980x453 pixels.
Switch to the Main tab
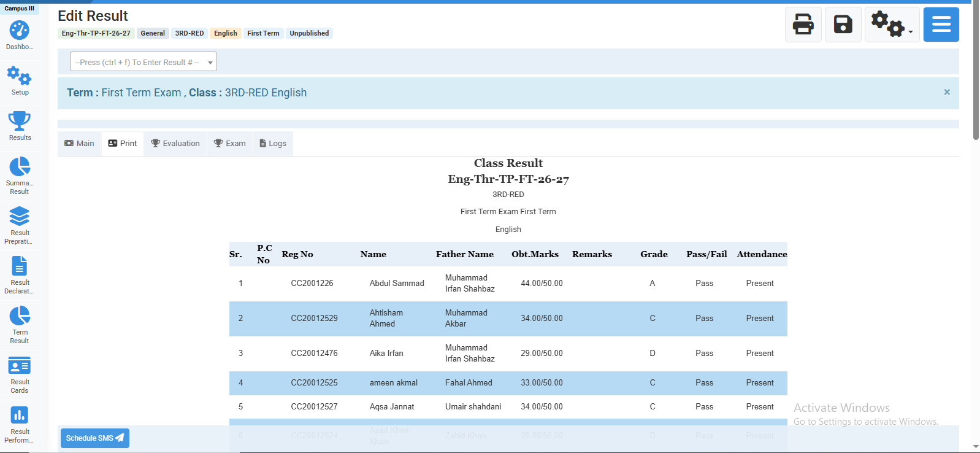click(x=79, y=144)
